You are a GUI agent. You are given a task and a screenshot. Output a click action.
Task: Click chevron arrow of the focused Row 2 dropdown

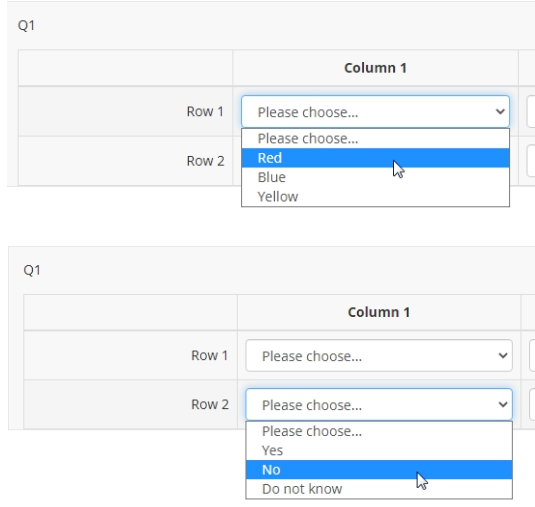(503, 405)
